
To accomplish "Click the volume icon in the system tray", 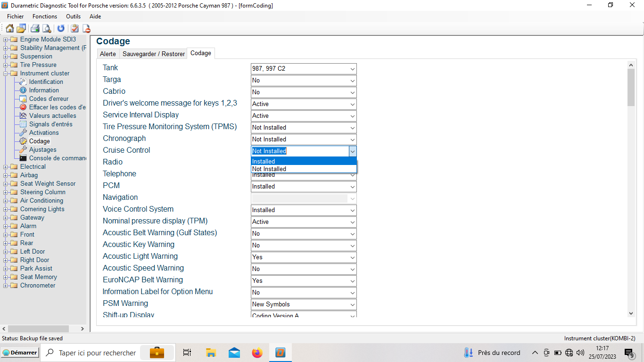I will click(x=580, y=353).
